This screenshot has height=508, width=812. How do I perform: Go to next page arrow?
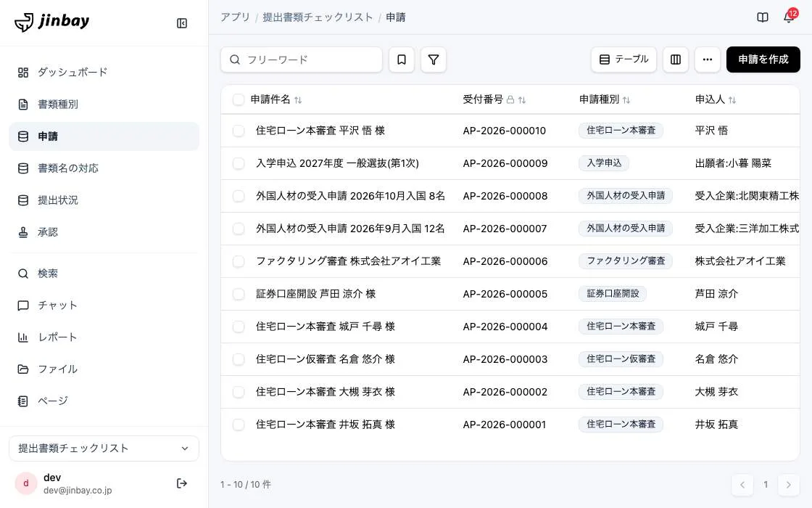pyautogui.click(x=788, y=485)
